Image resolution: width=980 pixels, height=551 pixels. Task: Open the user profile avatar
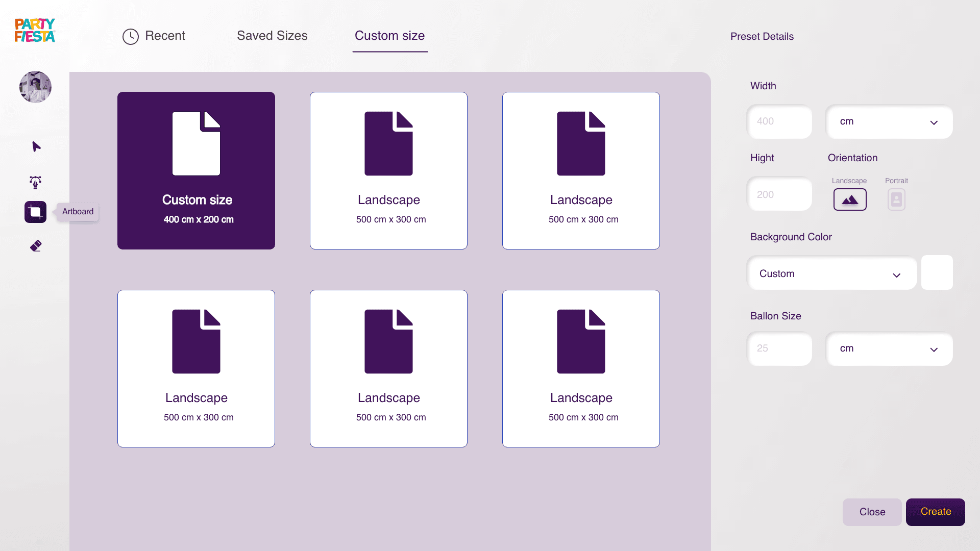[x=35, y=87]
